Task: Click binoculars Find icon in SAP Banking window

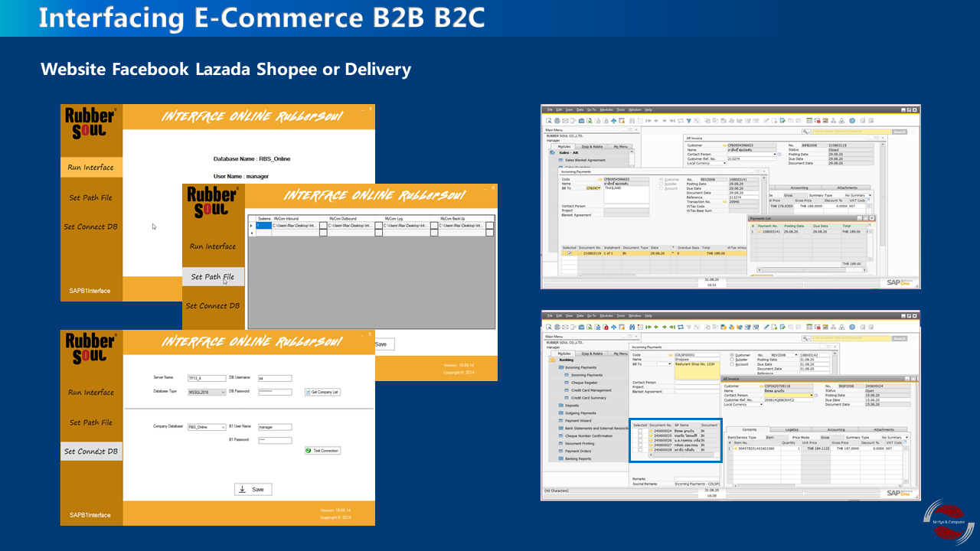Action: point(632,325)
